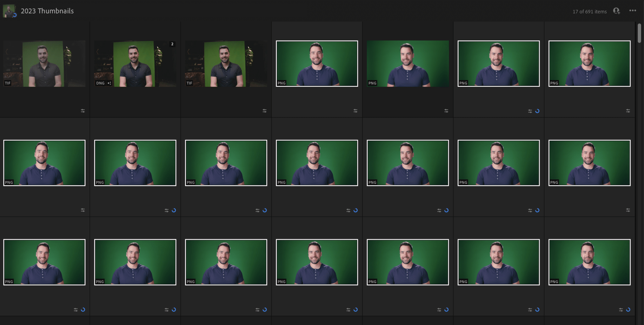Image resolution: width=644 pixels, height=325 pixels.
Task: Click the PNG badge on the fourth top-row thumbnail
Action: click(281, 83)
